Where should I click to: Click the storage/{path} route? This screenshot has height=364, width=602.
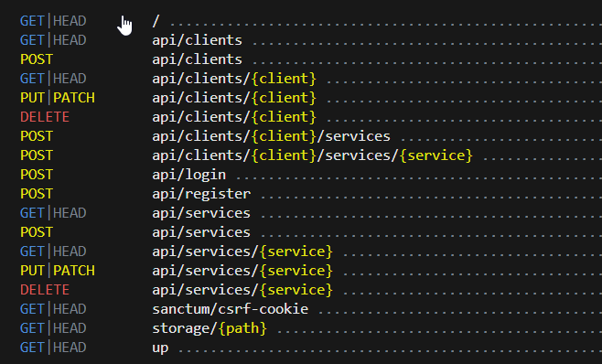(210, 328)
